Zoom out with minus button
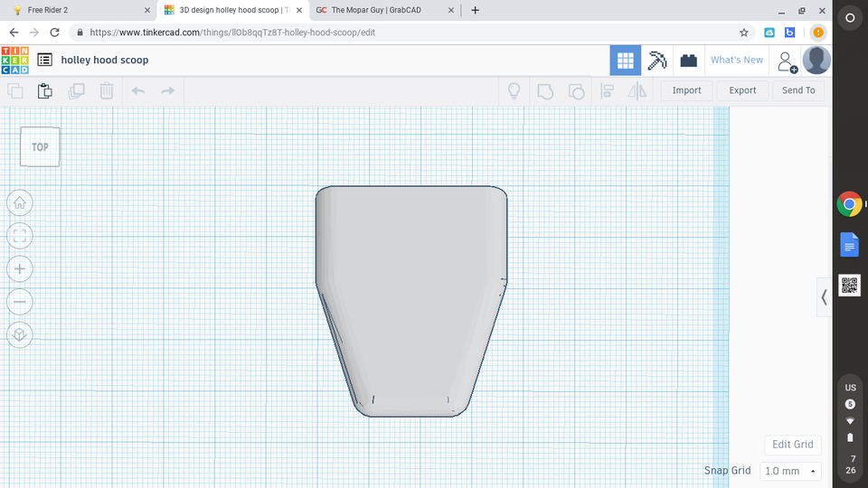Image resolution: width=868 pixels, height=488 pixels. click(20, 302)
